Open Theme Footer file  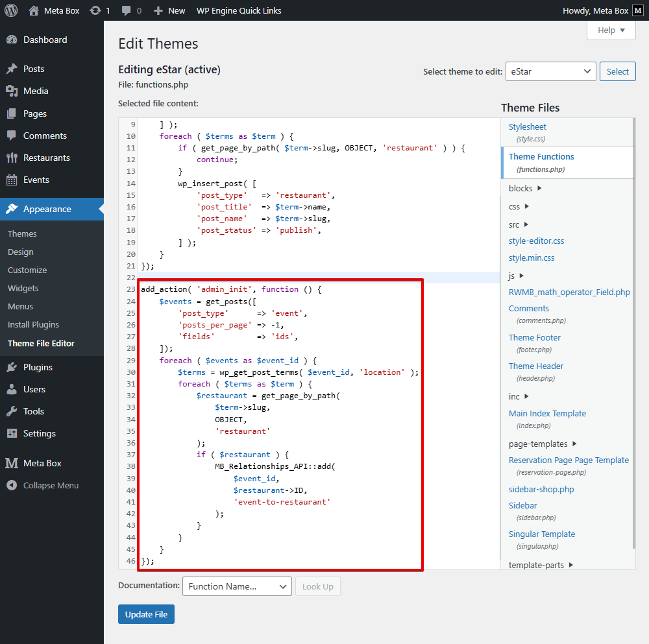click(535, 337)
